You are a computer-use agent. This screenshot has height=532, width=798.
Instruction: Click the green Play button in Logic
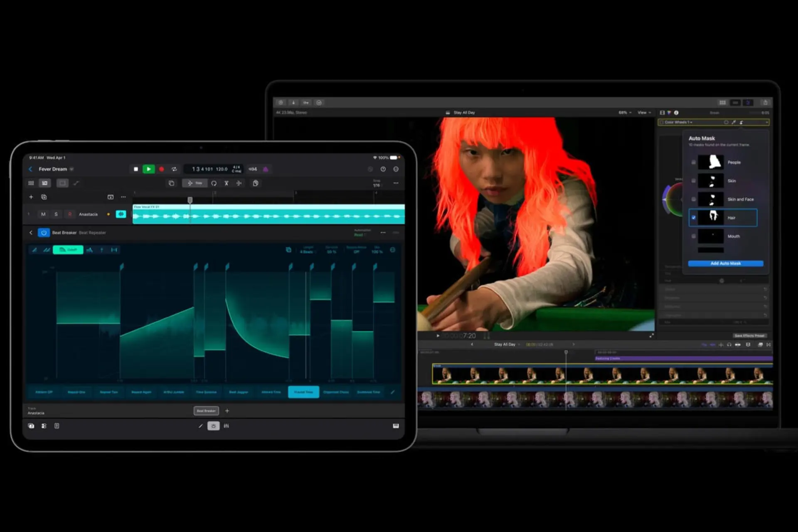[148, 169]
